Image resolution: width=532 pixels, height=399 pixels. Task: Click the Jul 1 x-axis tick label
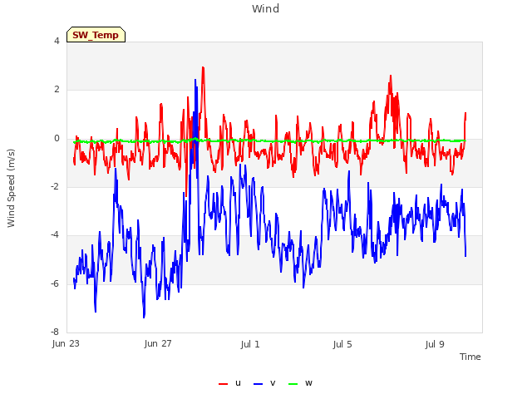coord(250,344)
